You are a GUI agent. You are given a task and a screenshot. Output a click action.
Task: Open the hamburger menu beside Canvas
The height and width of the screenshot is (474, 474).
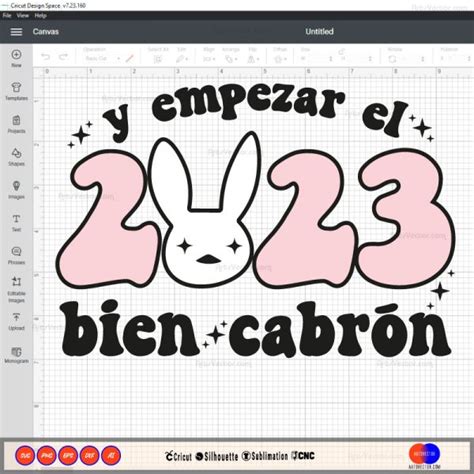pyautogui.click(x=16, y=32)
